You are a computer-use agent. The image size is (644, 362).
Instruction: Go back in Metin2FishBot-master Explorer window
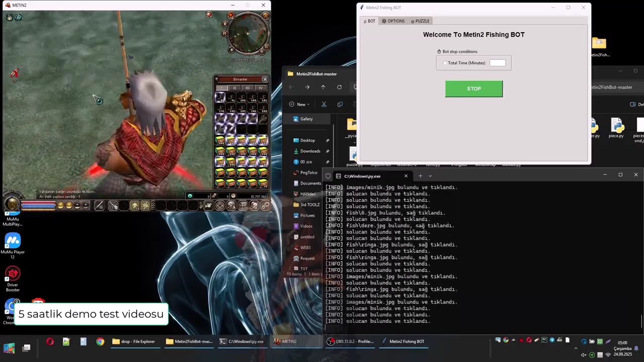pyautogui.click(x=291, y=87)
